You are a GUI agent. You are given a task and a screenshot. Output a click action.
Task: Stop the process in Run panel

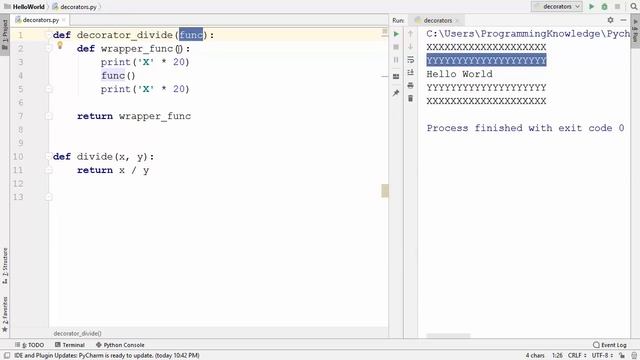click(396, 47)
